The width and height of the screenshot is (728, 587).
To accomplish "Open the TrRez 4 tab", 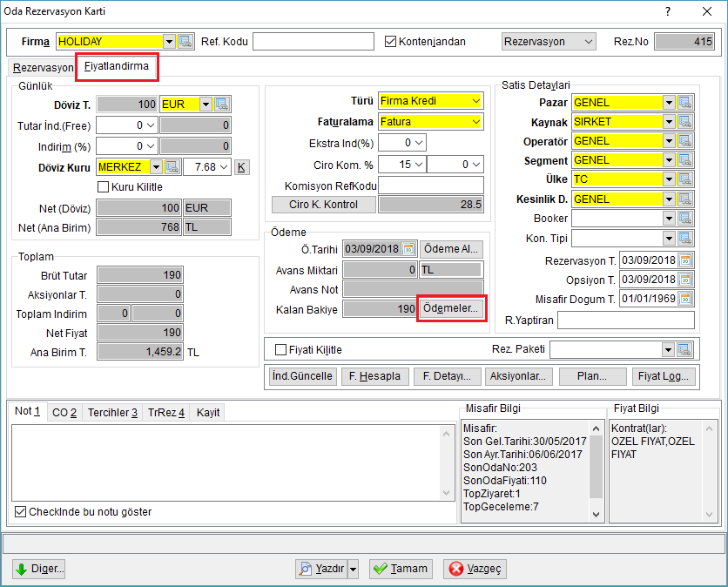I will click(x=166, y=413).
